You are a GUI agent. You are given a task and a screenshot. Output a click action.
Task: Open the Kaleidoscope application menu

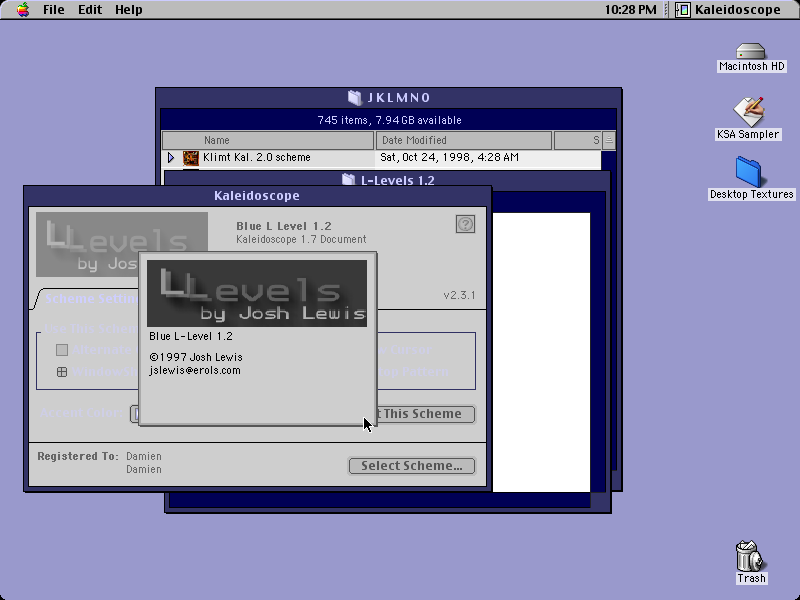729,10
